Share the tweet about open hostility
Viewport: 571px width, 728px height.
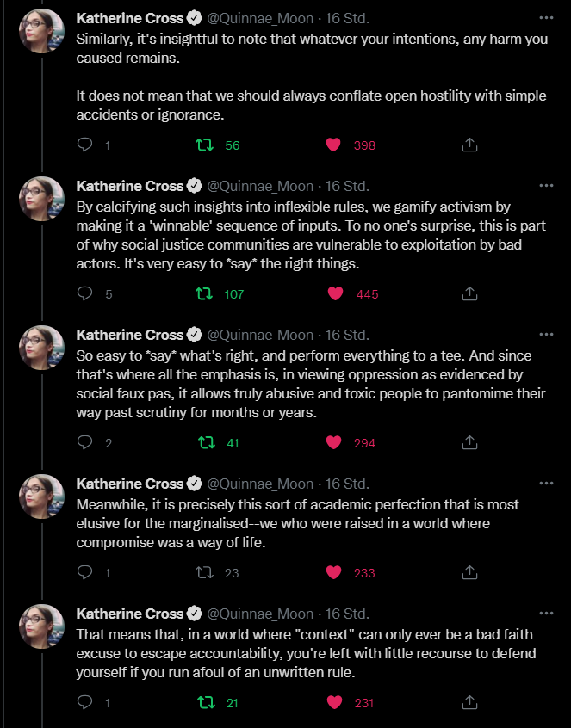click(x=469, y=145)
